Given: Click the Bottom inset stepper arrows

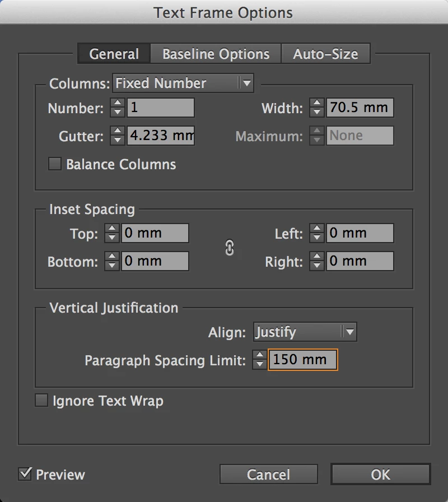Looking at the screenshot, I should (x=111, y=261).
